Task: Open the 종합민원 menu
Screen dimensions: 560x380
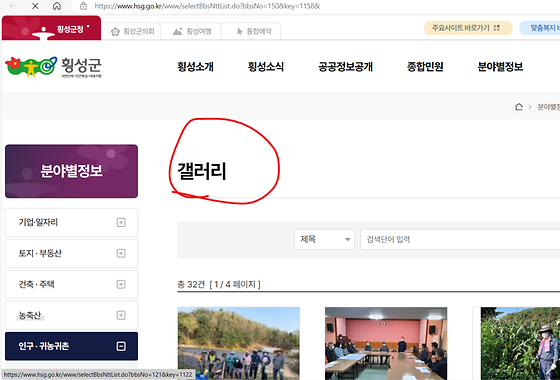Action: point(425,66)
